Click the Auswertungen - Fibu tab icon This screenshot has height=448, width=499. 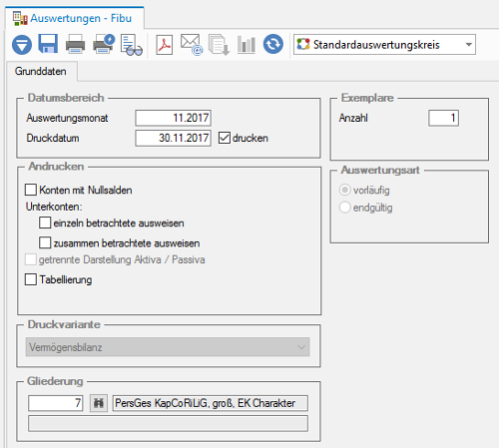click(20, 18)
